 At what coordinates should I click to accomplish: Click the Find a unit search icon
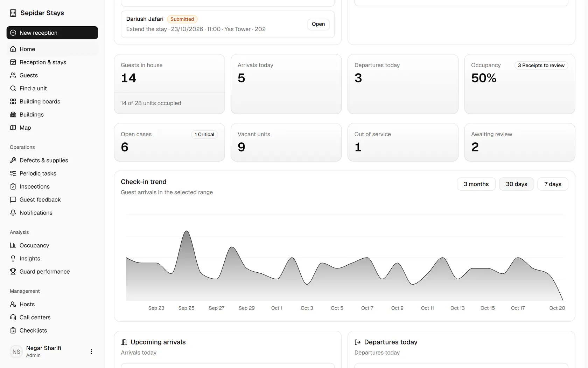13,88
